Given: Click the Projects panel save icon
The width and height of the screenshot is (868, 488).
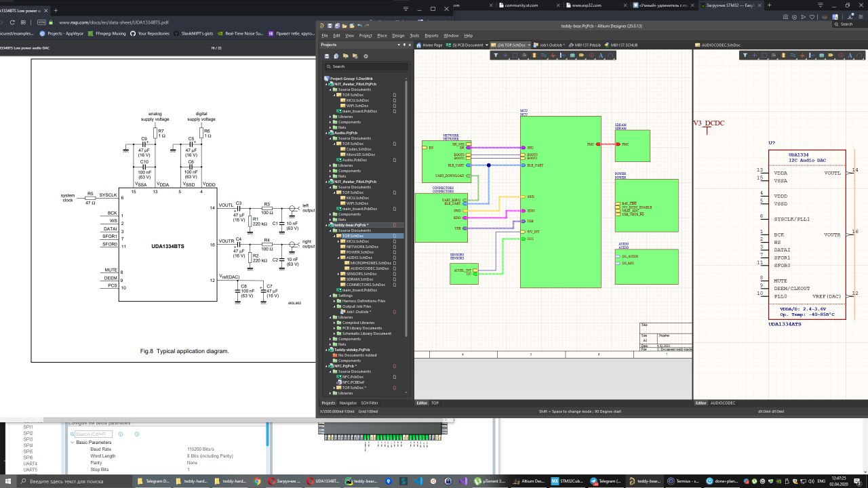Looking at the screenshot, I should [x=327, y=56].
